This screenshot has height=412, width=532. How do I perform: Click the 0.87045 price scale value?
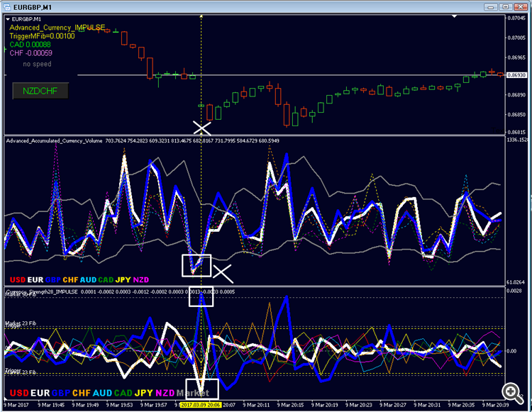tap(516, 18)
